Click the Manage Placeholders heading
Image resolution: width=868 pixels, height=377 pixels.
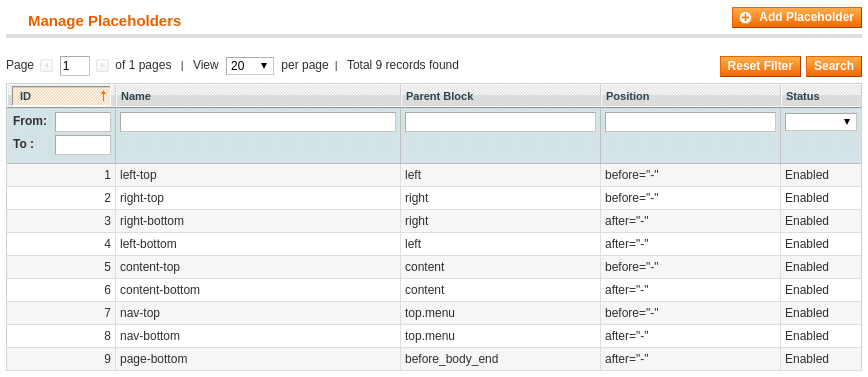pyautogui.click(x=105, y=21)
